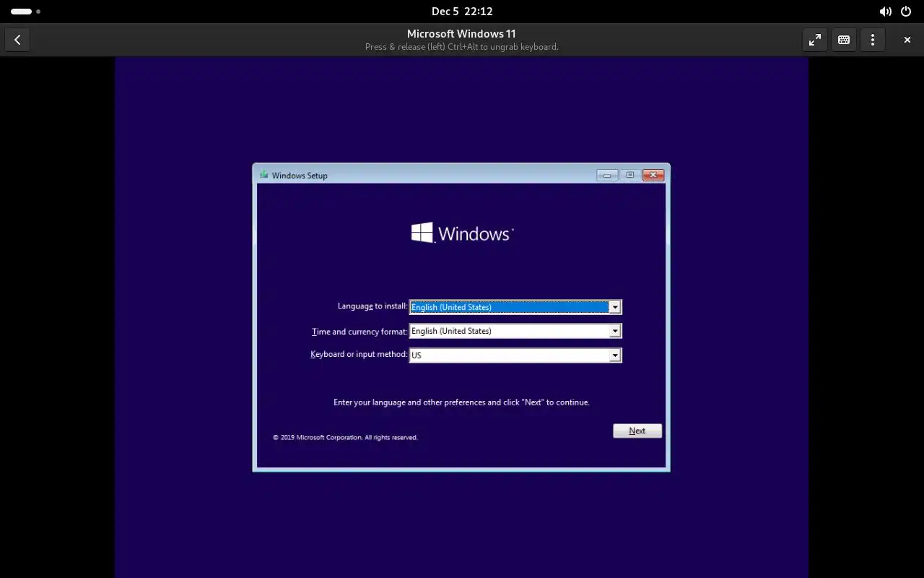Minimize the Windows Setup dialog
Viewport: 924px width, 578px height.
pos(607,175)
